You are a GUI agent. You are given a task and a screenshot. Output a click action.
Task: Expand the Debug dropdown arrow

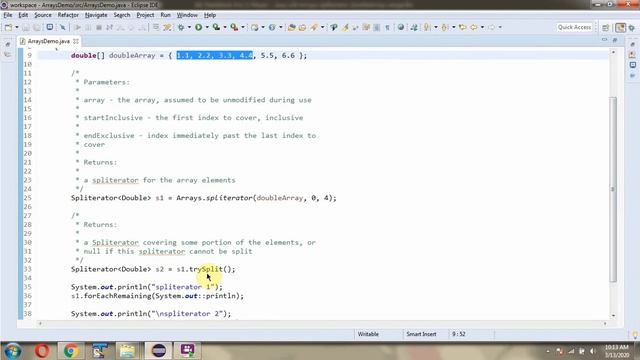click(189, 27)
